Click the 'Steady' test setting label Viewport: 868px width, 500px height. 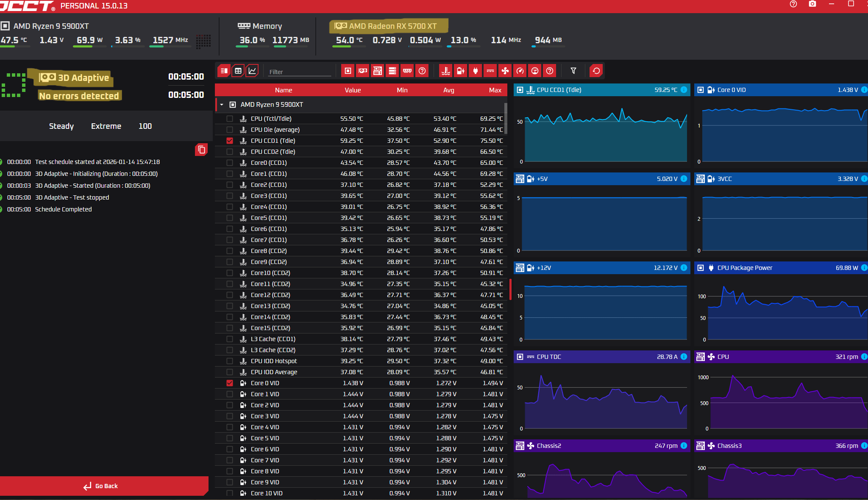coord(61,126)
